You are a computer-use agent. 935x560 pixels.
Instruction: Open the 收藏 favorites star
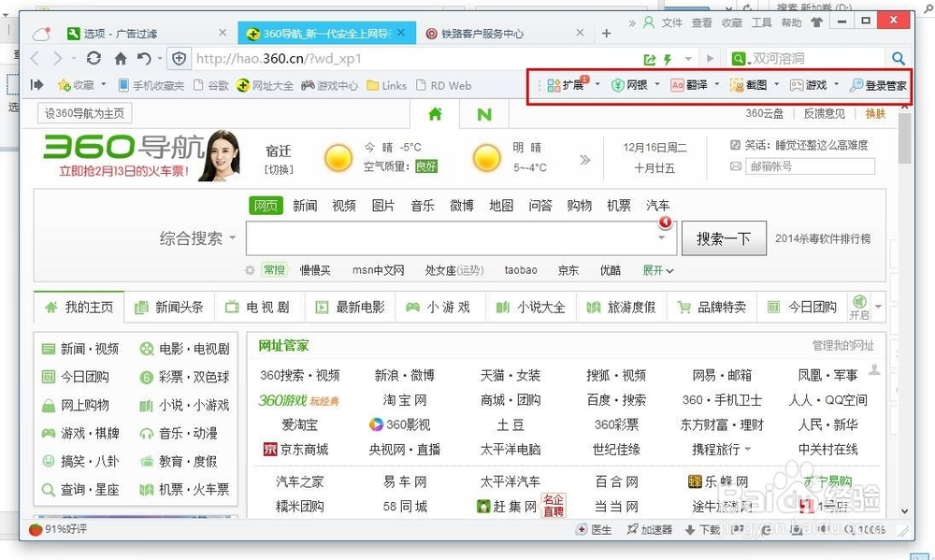(x=76, y=85)
